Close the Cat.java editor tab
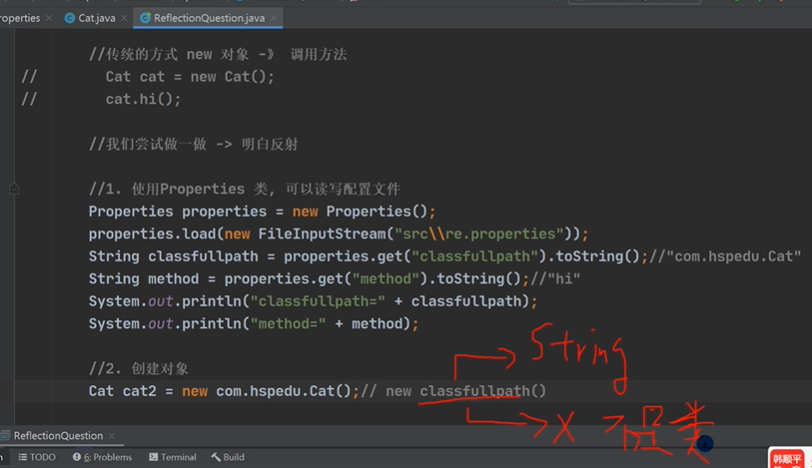The height and width of the screenshot is (468, 812). [x=124, y=18]
